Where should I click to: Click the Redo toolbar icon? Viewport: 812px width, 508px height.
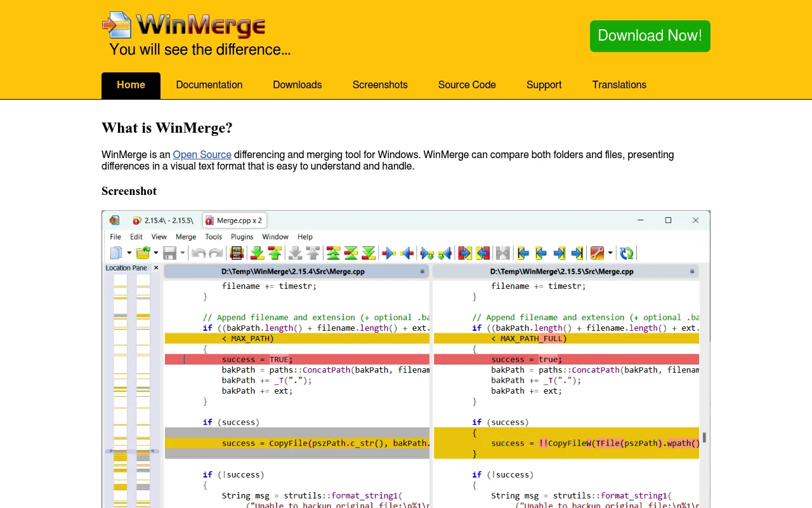pyautogui.click(x=216, y=253)
